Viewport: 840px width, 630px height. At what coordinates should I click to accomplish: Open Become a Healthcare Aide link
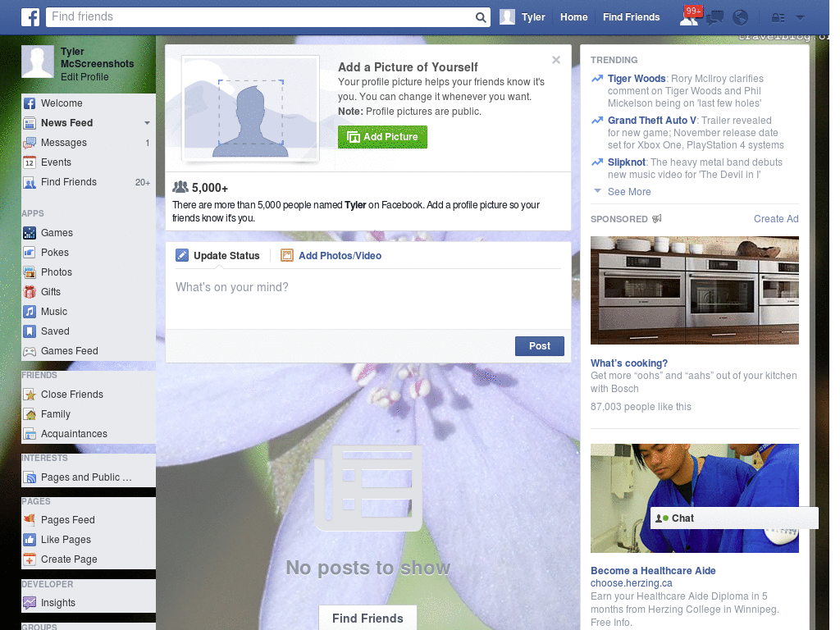click(653, 571)
